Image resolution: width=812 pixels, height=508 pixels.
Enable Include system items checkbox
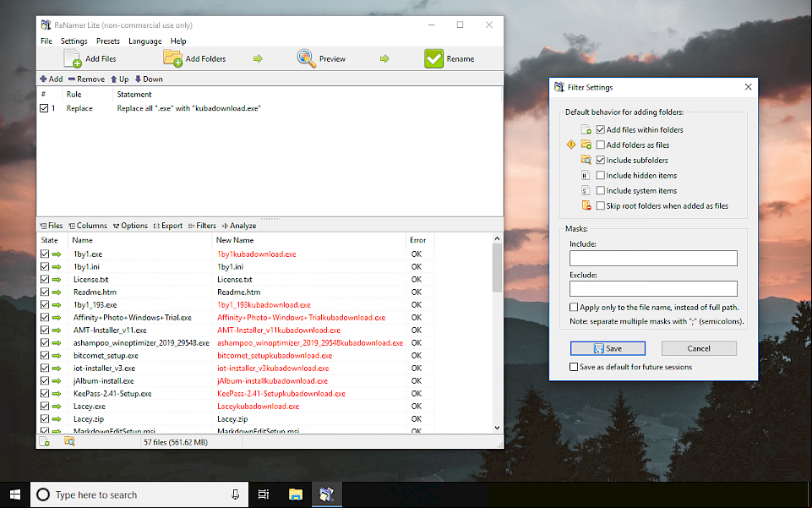pyautogui.click(x=601, y=190)
